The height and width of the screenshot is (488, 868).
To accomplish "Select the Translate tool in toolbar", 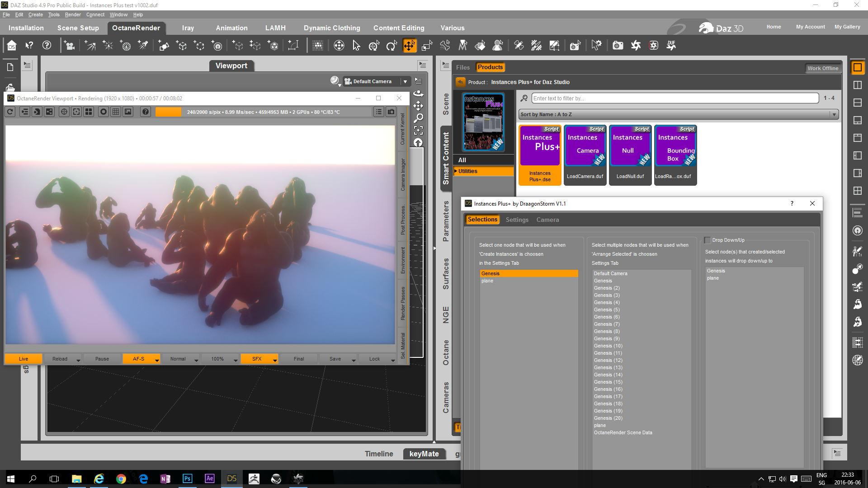I will (x=409, y=45).
